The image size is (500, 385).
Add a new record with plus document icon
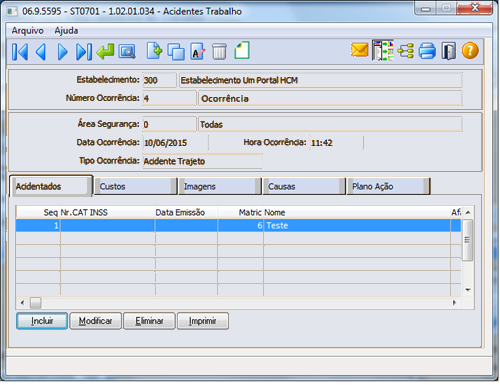[x=154, y=51]
